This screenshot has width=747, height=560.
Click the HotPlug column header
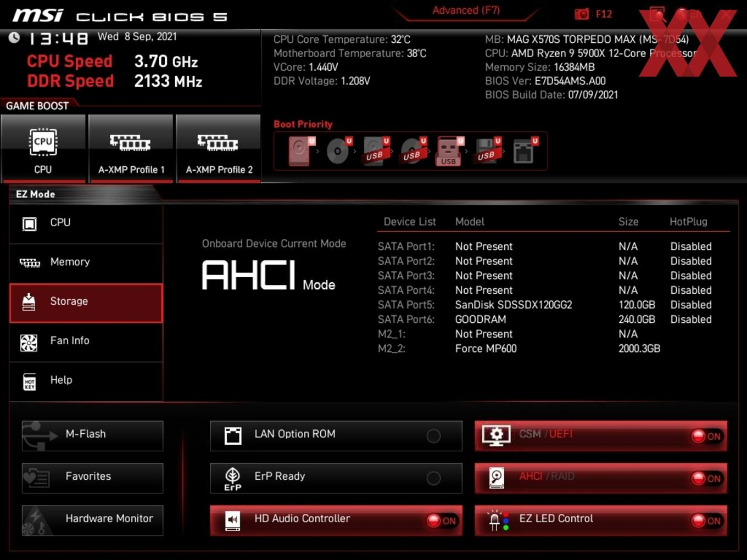click(688, 222)
